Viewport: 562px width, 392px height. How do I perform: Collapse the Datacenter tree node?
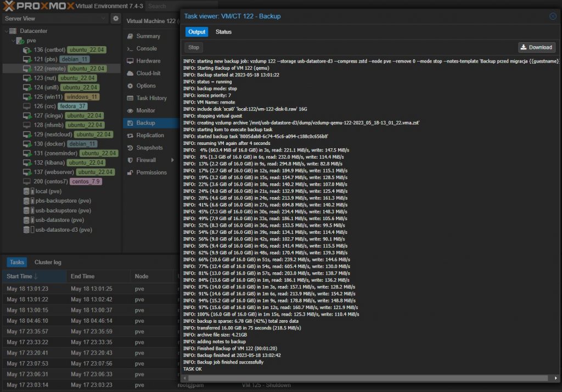pos(6,31)
